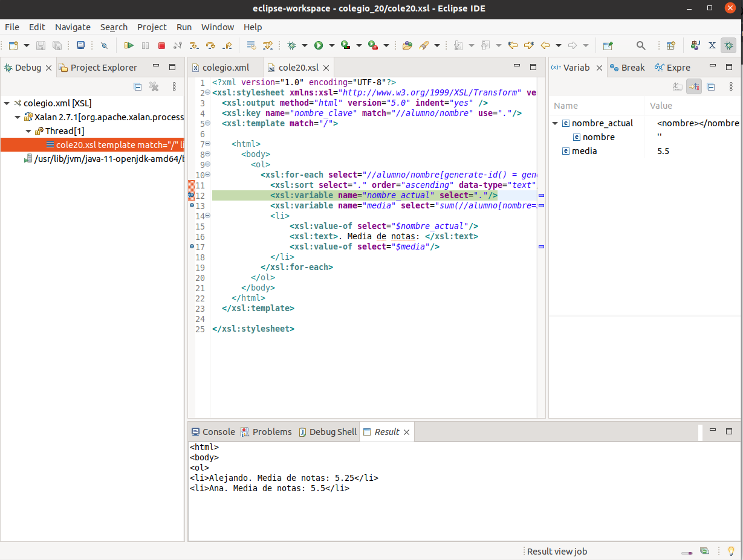Switch to the XML perspective

coord(711,45)
